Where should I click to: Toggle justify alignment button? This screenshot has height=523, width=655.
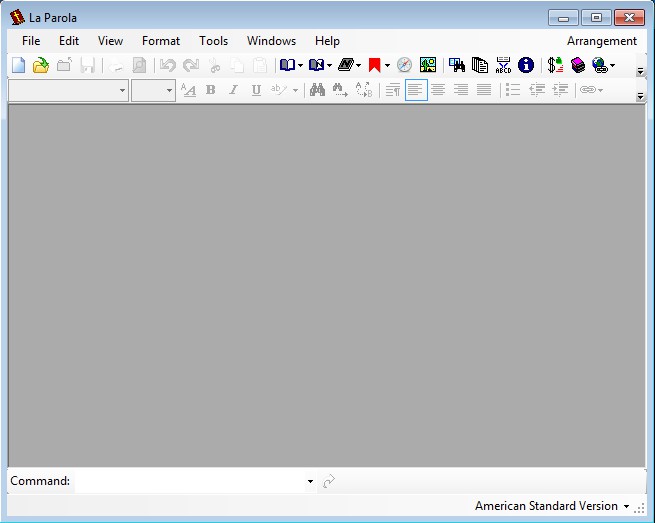pyautogui.click(x=484, y=90)
